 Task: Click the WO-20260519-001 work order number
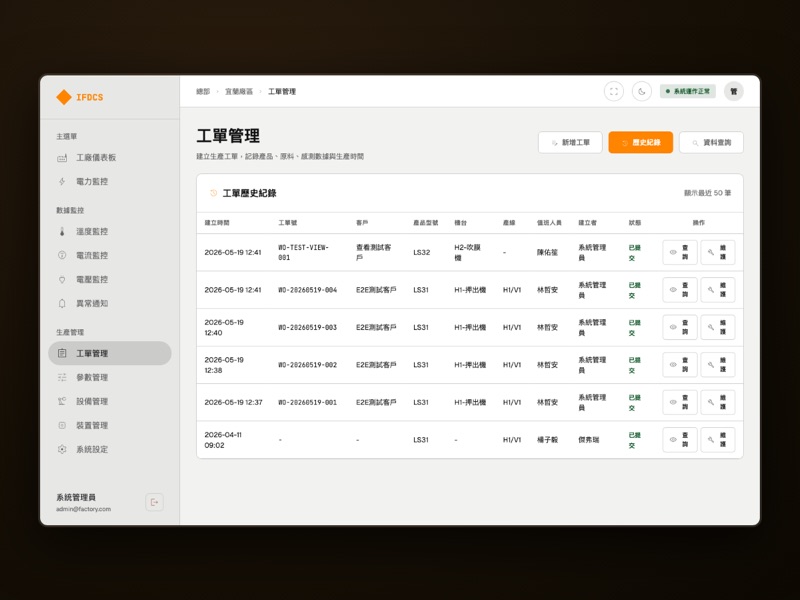pyautogui.click(x=308, y=403)
